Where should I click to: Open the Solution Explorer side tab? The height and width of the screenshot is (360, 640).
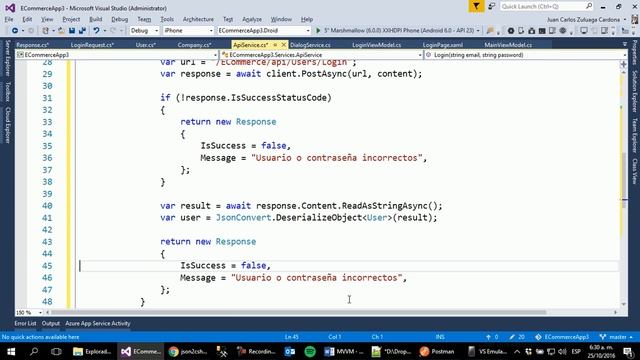click(635, 91)
